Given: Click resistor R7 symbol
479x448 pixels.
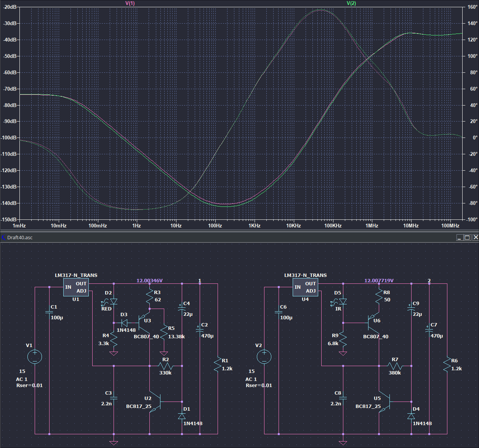Looking at the screenshot, I should click(x=395, y=366).
